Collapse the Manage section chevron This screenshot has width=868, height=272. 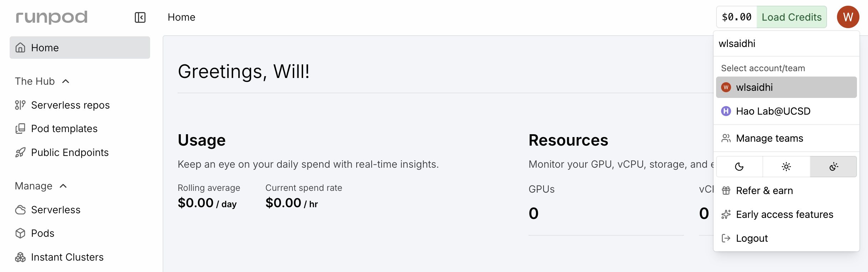tap(63, 185)
